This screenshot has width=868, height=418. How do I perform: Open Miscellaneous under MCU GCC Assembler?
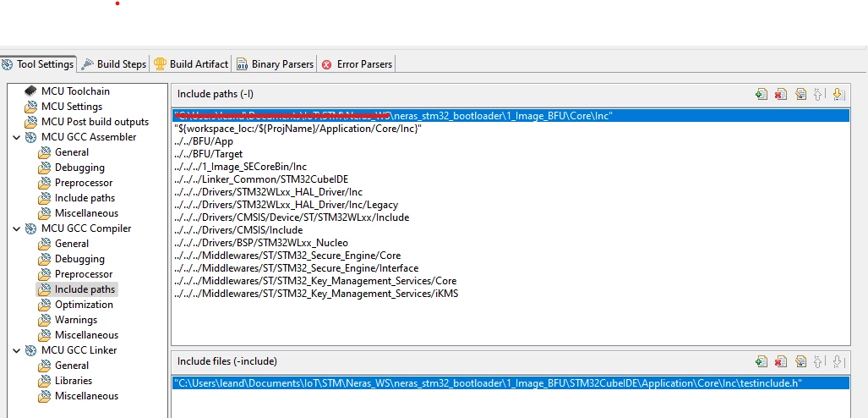click(78, 213)
